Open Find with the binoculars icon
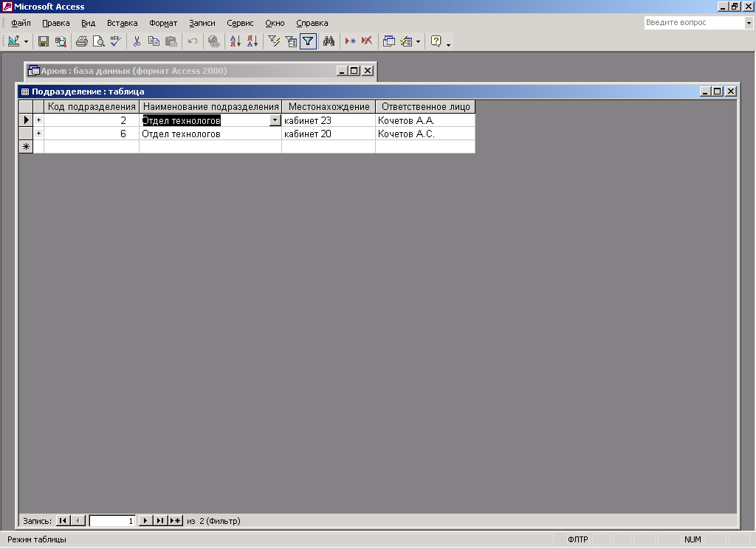The image size is (756, 549). coord(329,41)
